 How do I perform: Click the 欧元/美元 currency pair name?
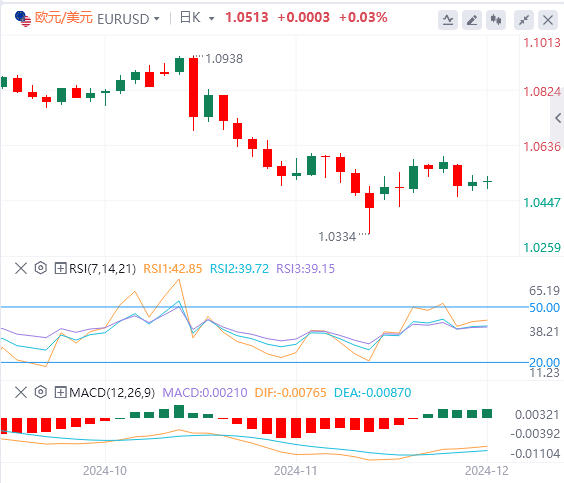(x=64, y=18)
